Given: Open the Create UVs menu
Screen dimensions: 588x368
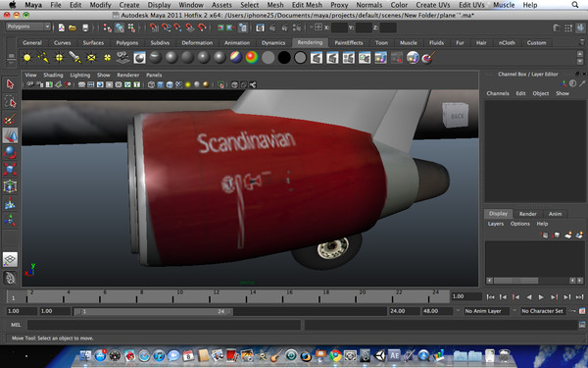Looking at the screenshot, I should pyautogui.click(x=433, y=5).
